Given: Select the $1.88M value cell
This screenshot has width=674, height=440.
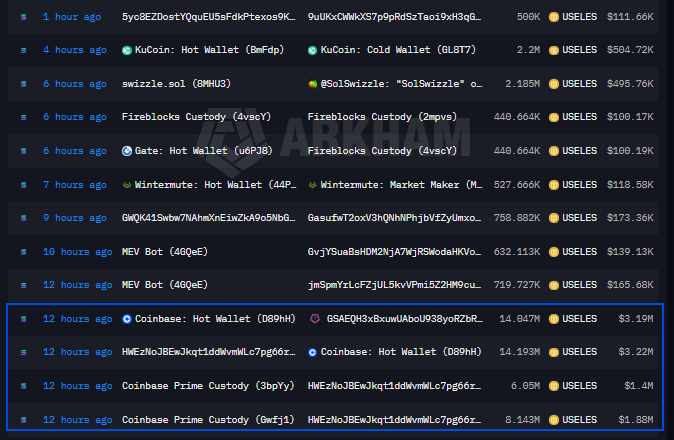Looking at the screenshot, I should (636, 420).
